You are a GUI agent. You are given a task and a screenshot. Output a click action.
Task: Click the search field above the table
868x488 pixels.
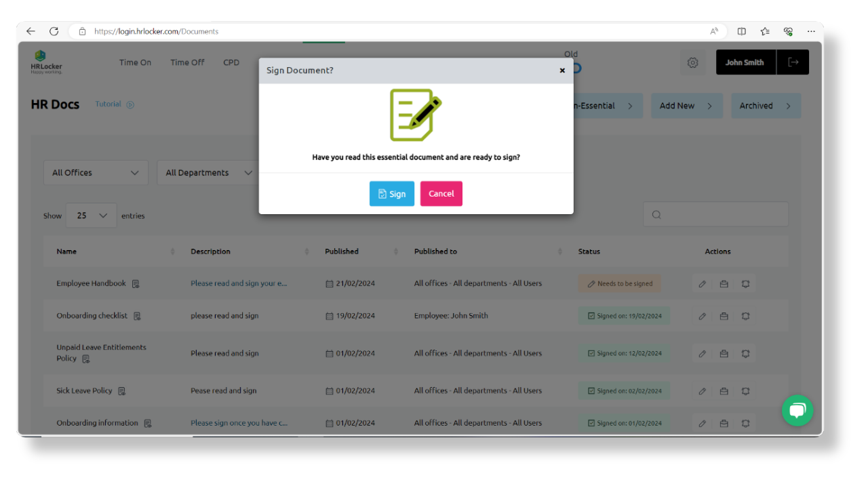pyautogui.click(x=715, y=214)
